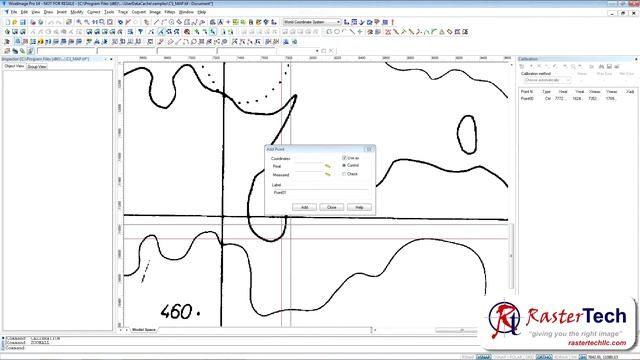Image resolution: width=640 pixels, height=360 pixels.
Task: Select the Zoom In magnifier icon
Action: (79, 22)
